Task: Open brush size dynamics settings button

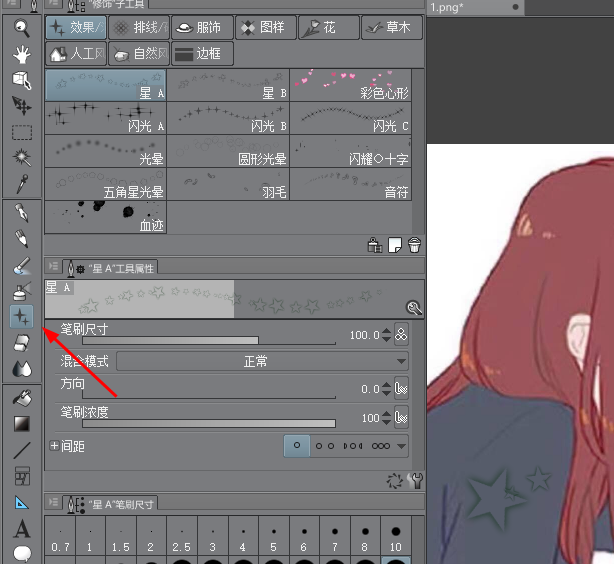Action: [x=401, y=334]
